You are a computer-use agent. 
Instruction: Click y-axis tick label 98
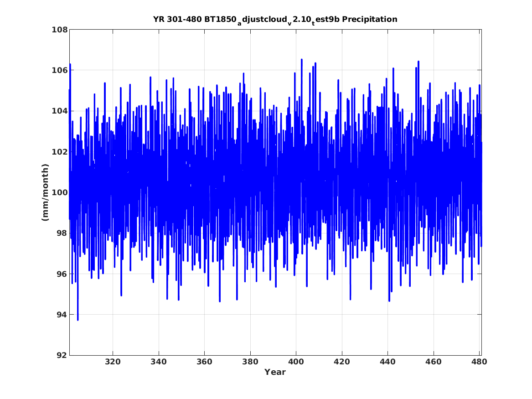click(x=62, y=233)
